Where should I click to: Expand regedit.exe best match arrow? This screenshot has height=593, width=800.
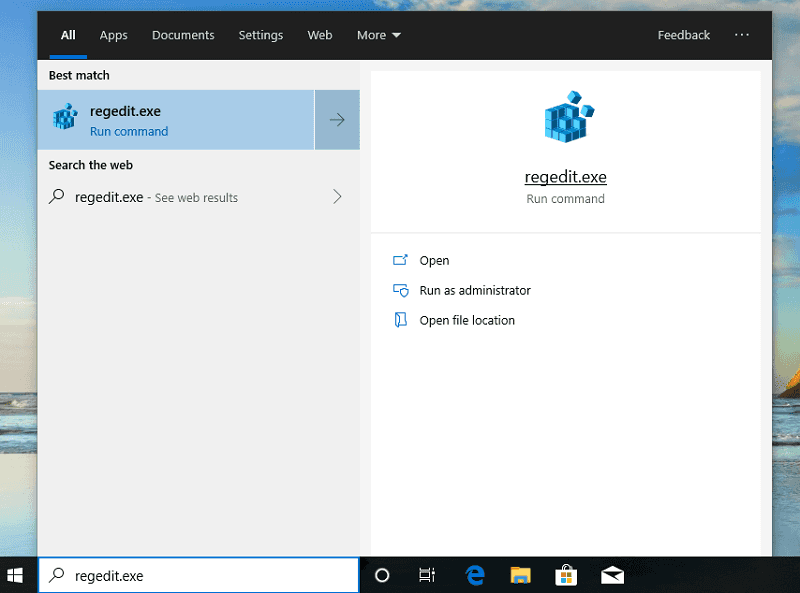(x=337, y=120)
